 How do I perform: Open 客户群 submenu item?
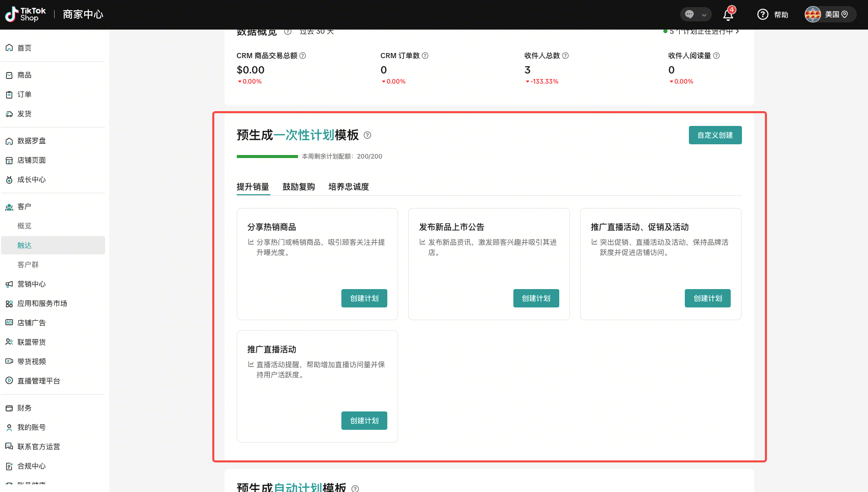click(28, 265)
